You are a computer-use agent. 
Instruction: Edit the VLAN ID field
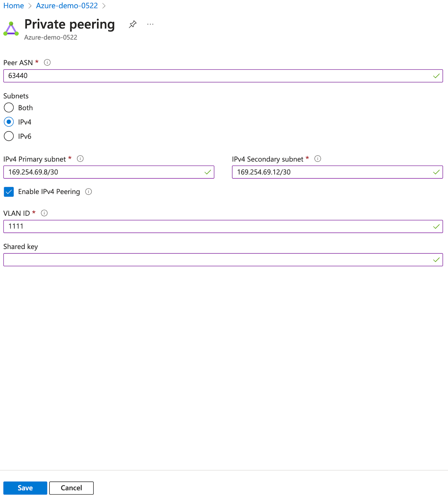[223, 226]
